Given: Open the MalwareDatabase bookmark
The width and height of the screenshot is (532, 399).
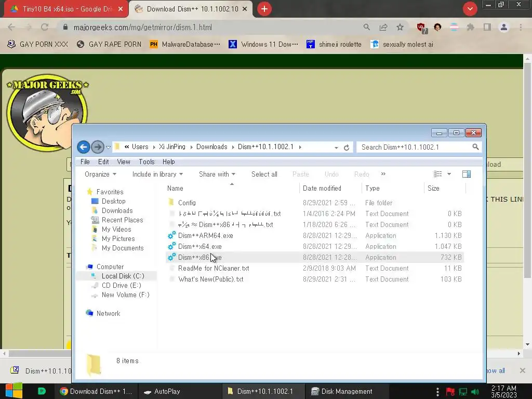Looking at the screenshot, I should tap(185, 44).
